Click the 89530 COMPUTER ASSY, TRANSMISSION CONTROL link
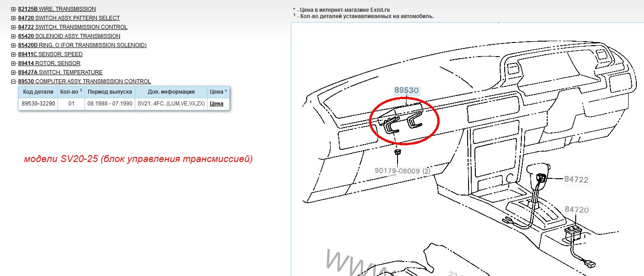The height and width of the screenshot is (276, 644). 84,81
